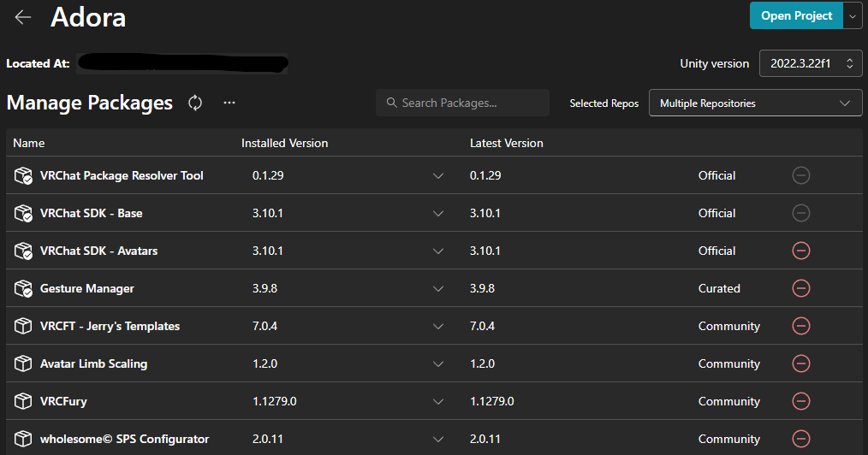
Task: Remove the Gesture Manager package
Action: pyautogui.click(x=801, y=288)
